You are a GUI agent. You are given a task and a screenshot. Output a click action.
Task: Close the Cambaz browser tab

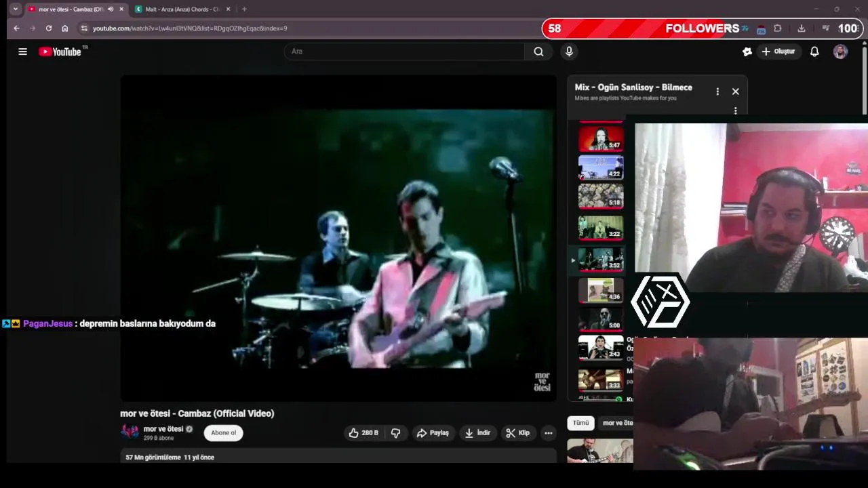121,9
